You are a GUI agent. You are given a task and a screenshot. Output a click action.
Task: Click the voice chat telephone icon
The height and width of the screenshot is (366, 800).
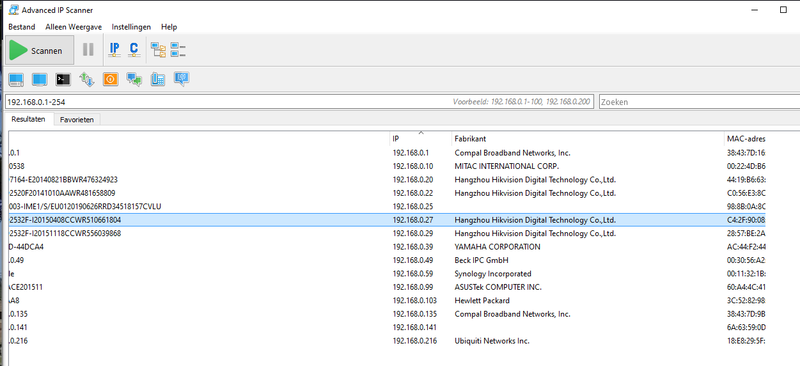158,79
